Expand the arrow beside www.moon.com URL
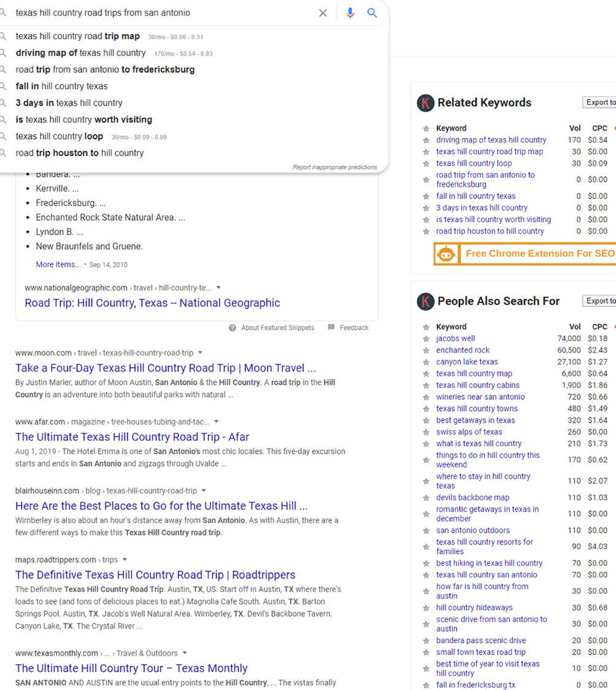Screen dimensions: 616x690 (201, 353)
